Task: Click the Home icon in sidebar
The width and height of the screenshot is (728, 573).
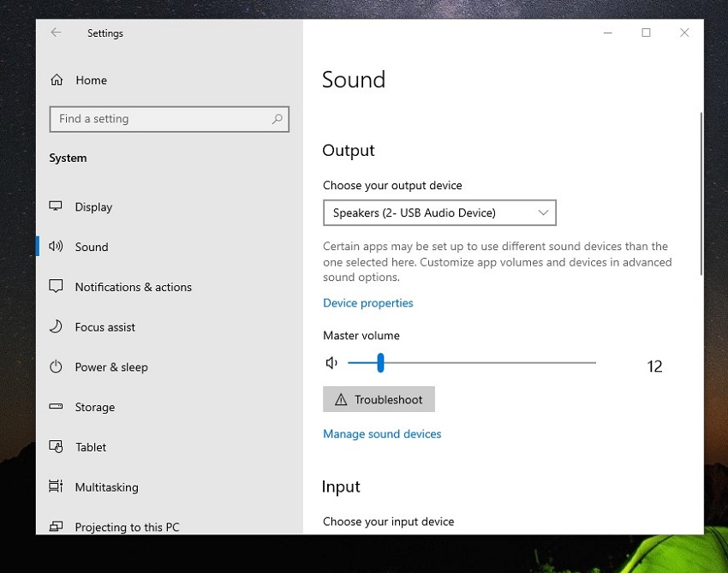Action: coord(57,81)
